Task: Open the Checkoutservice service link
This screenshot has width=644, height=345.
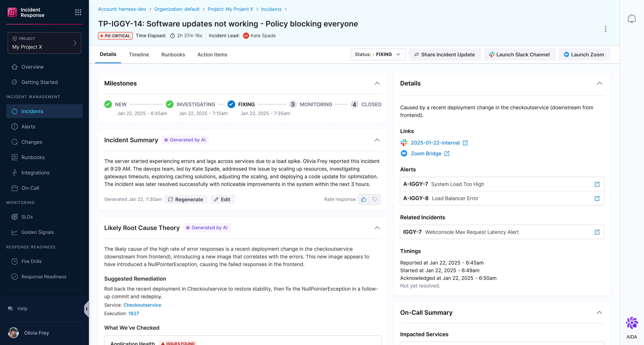Action: (x=142, y=305)
